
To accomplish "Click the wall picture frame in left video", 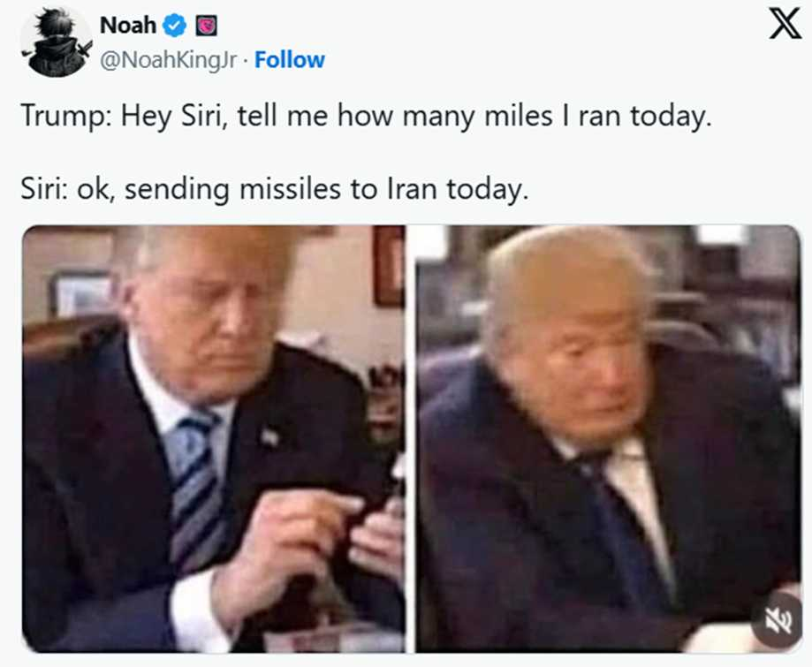I will (82, 293).
